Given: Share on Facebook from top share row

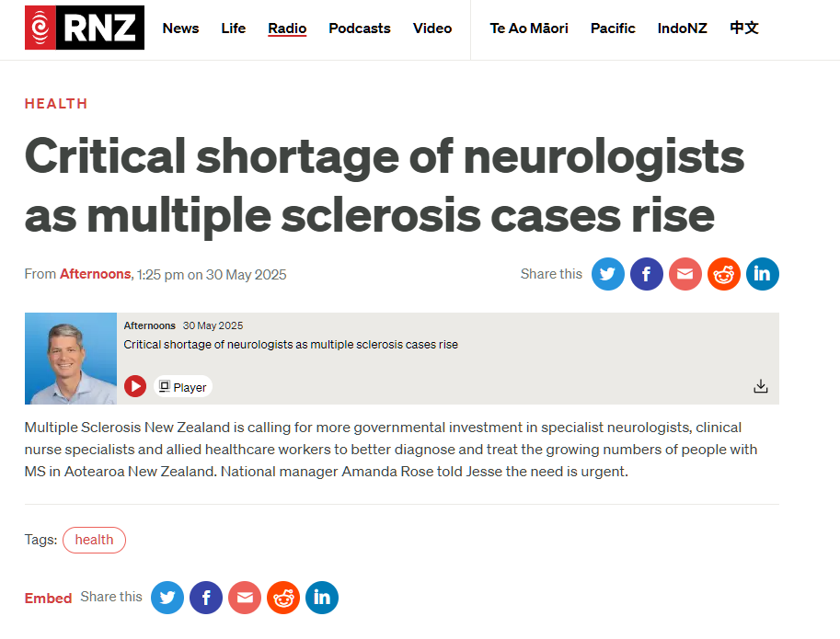Looking at the screenshot, I should [647, 274].
